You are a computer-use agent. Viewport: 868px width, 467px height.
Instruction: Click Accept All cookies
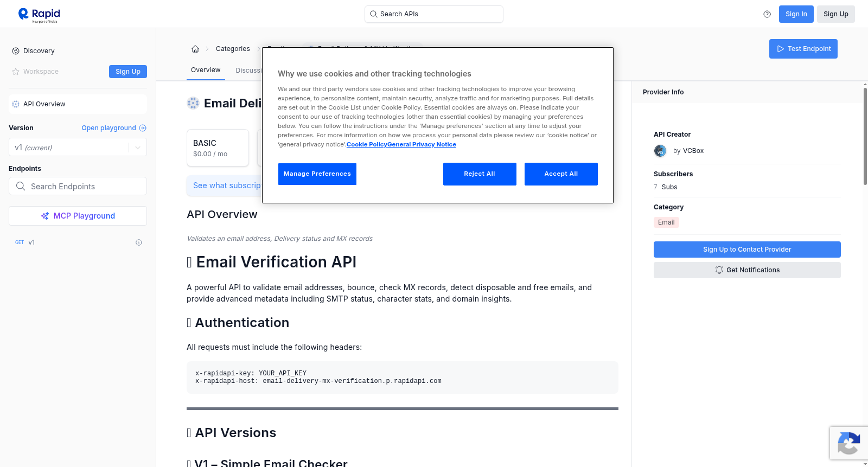(561, 174)
